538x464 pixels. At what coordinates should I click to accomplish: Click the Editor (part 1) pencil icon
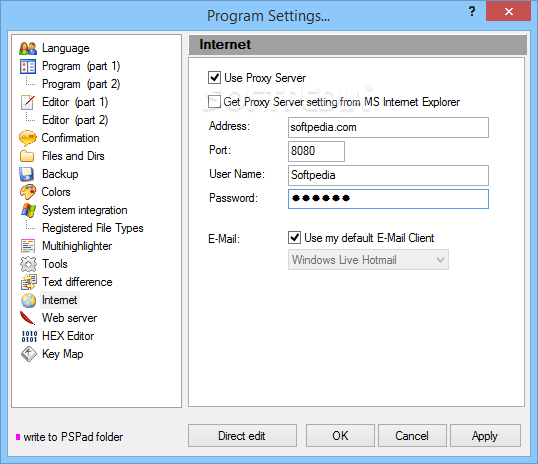[x=28, y=102]
